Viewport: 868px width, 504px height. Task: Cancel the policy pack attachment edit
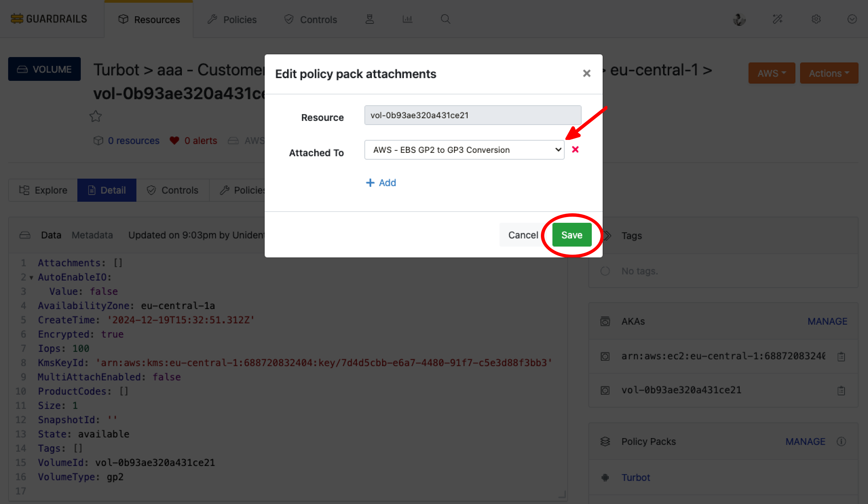coord(522,235)
